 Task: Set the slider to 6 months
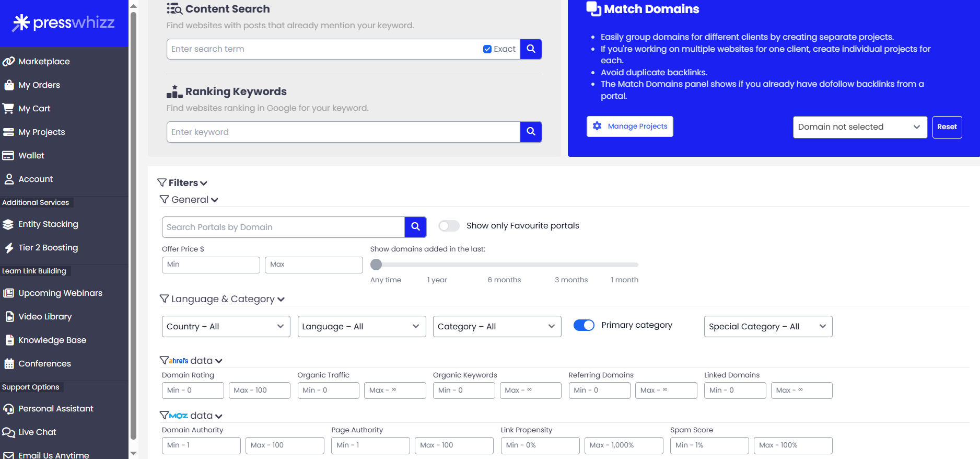point(504,280)
